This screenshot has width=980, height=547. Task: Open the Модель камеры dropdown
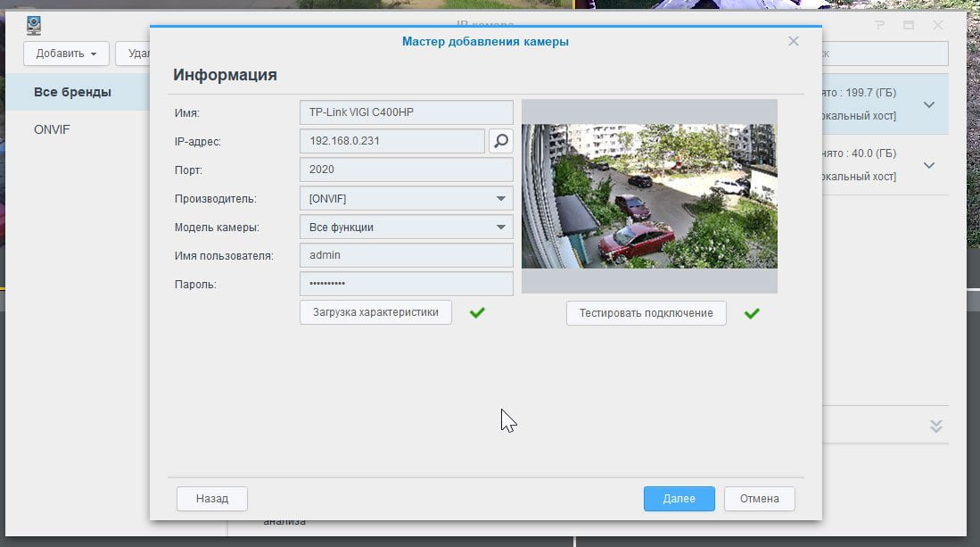[x=407, y=227]
